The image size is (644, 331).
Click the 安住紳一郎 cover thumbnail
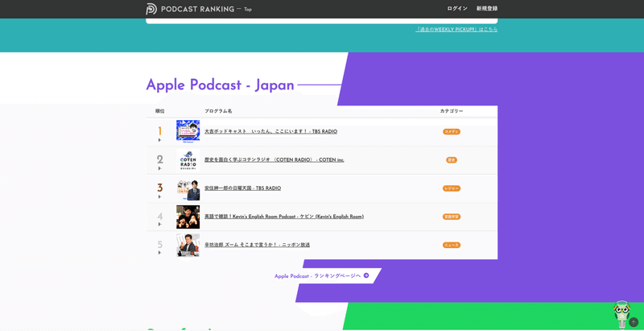[188, 189]
